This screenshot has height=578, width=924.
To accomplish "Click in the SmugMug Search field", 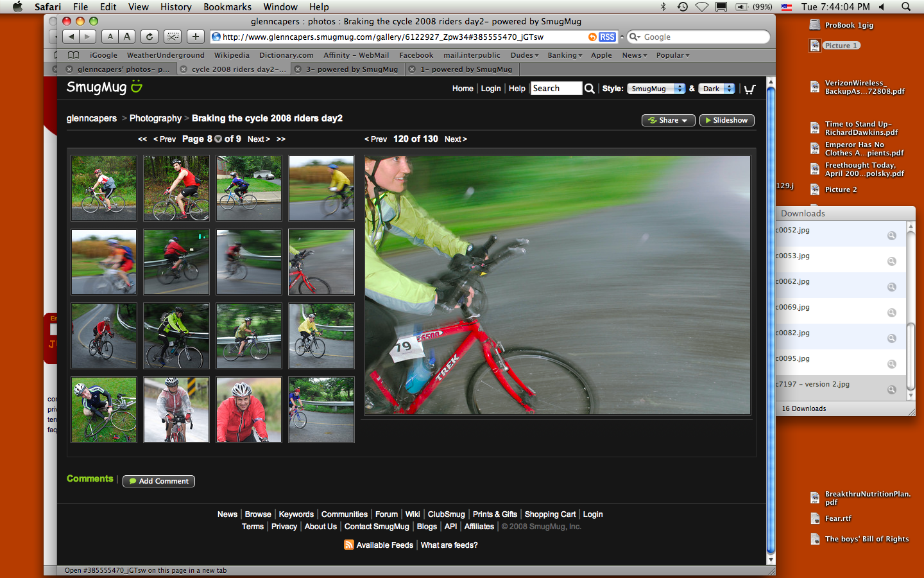I will [x=556, y=89].
